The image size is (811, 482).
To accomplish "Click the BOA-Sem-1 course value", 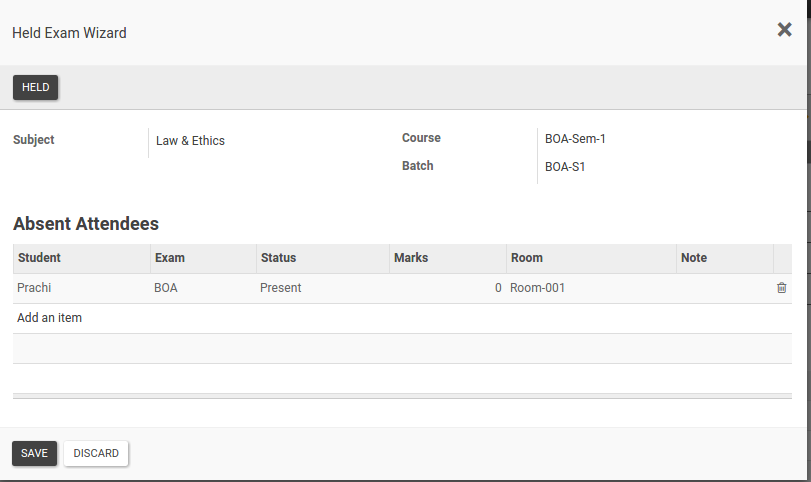I will point(575,139).
